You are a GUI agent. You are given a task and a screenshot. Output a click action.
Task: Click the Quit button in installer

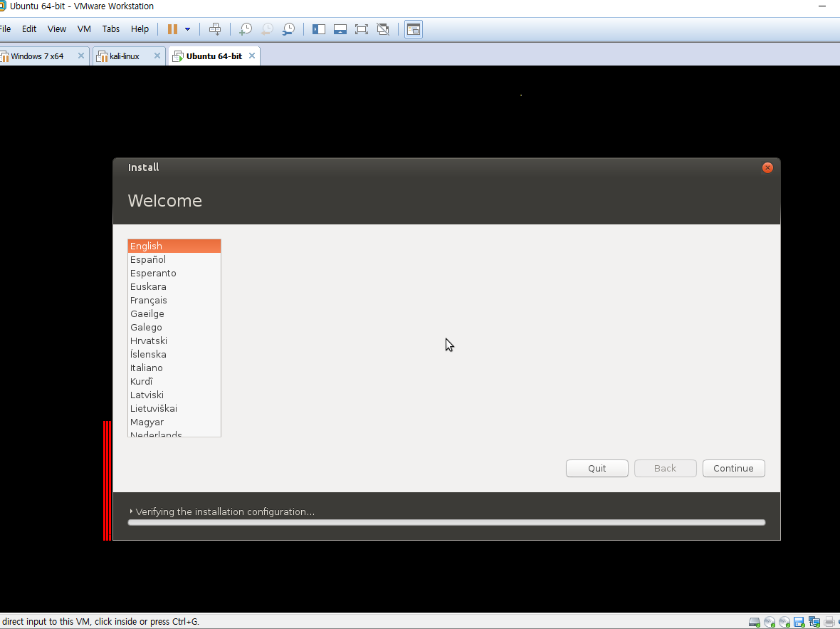[x=597, y=468]
